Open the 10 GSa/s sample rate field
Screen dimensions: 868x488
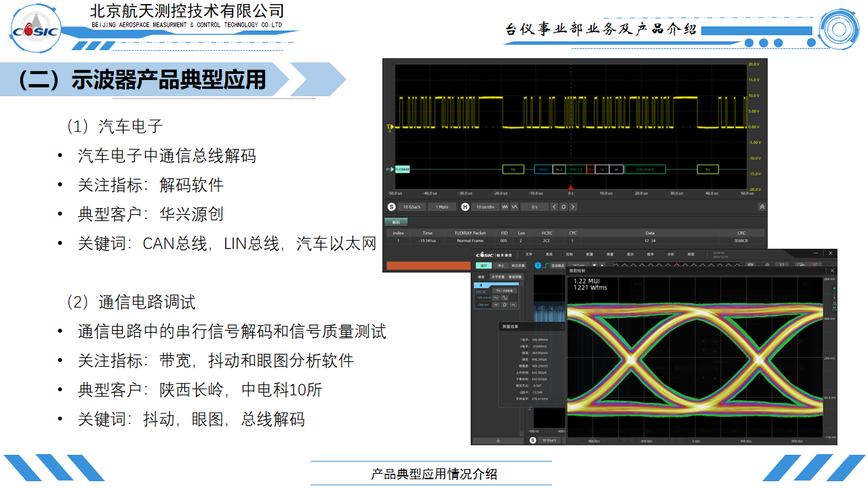pos(412,207)
